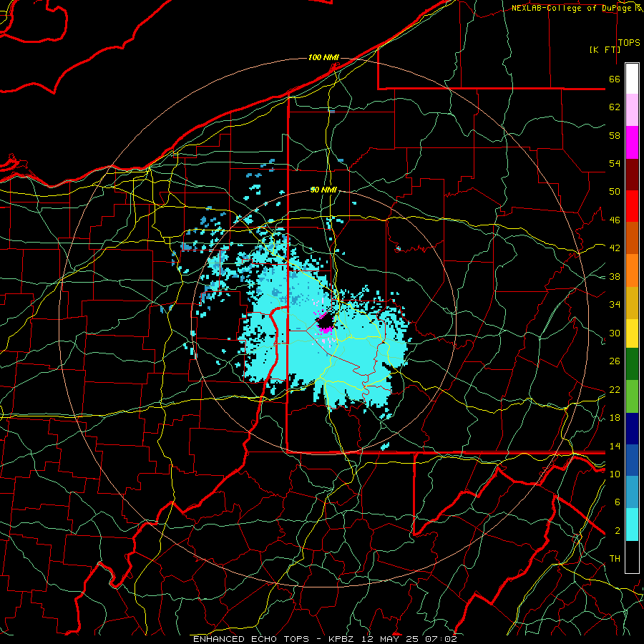Click the light green legend swatch
The width and height of the screenshot is (644, 644).
(632, 396)
